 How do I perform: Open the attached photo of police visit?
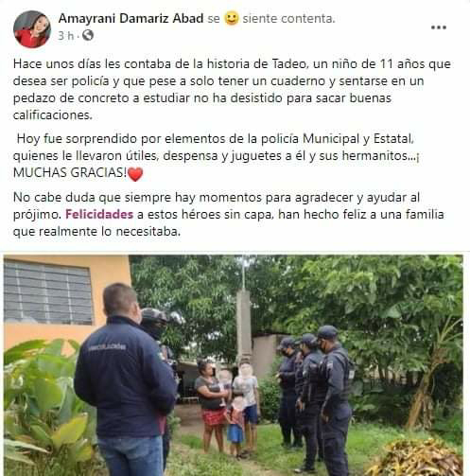[234, 365]
